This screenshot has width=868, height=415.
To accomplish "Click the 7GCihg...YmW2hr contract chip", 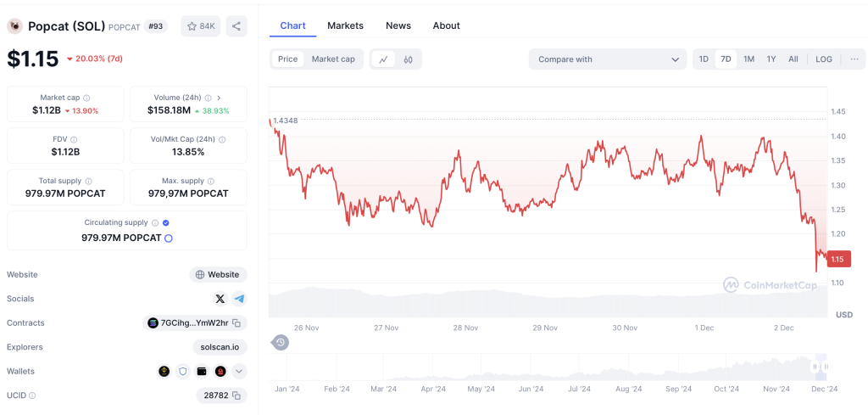I will click(x=195, y=323).
